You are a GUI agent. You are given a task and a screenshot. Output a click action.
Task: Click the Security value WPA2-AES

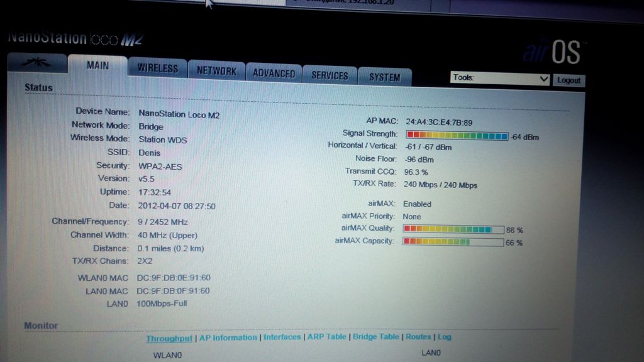160,167
